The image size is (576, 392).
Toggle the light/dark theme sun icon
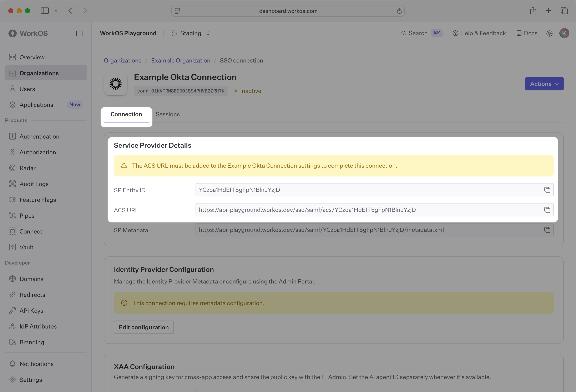(549, 33)
